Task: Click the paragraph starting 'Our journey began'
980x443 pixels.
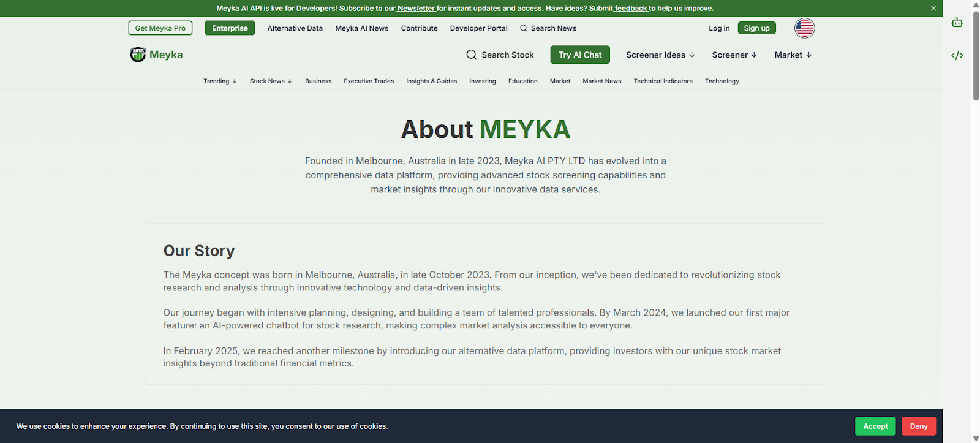Action: click(x=477, y=319)
